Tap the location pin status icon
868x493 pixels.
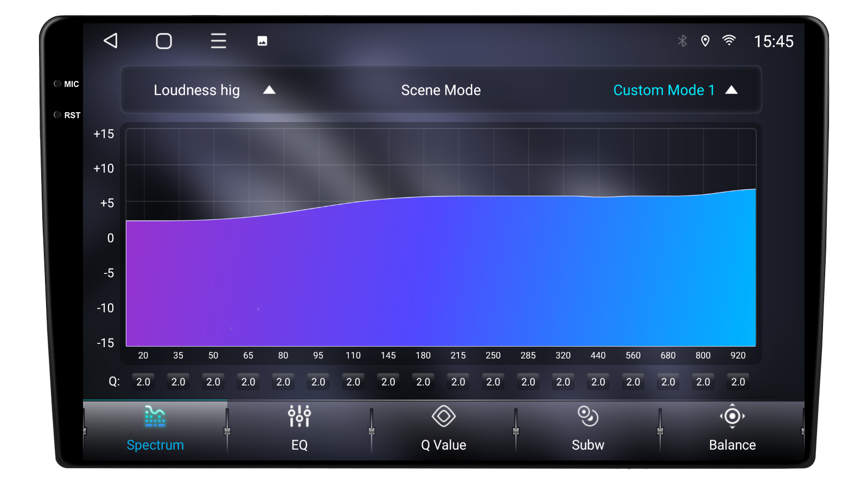[705, 41]
